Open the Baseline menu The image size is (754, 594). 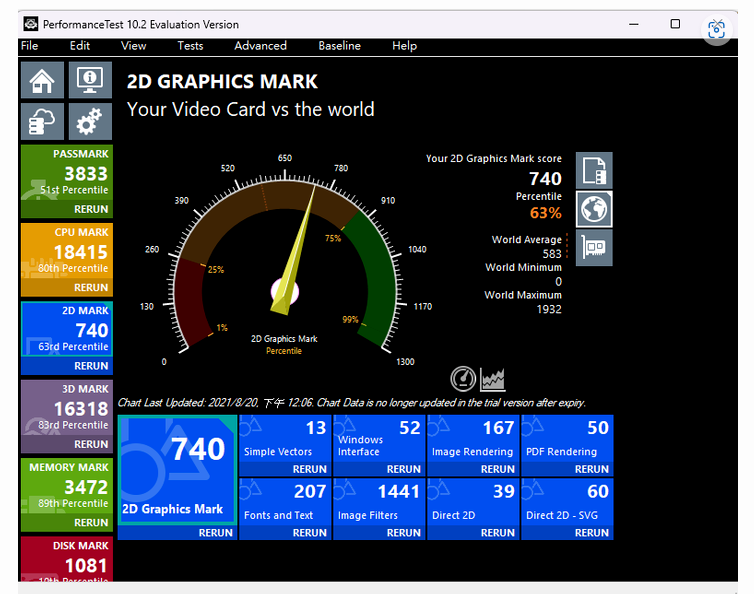click(x=339, y=46)
